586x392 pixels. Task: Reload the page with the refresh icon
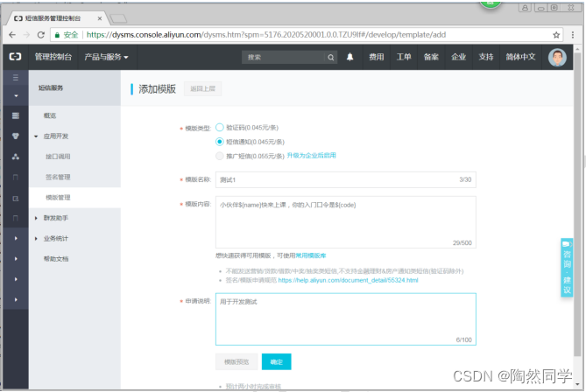41,35
